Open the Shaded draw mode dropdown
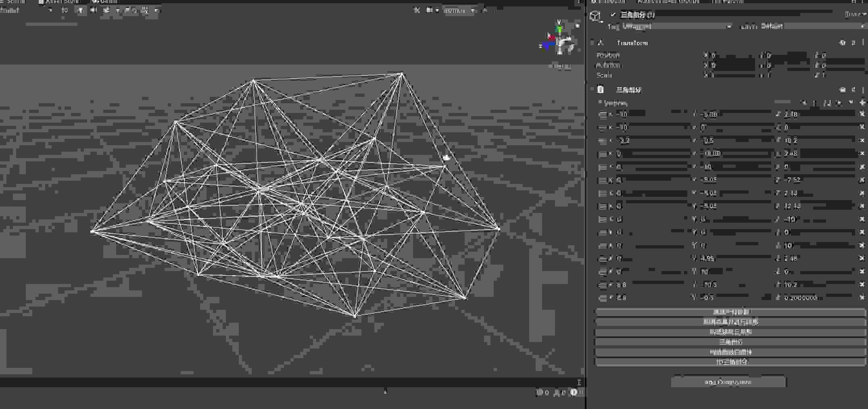Image resolution: width=868 pixels, height=409 pixels. point(26,10)
